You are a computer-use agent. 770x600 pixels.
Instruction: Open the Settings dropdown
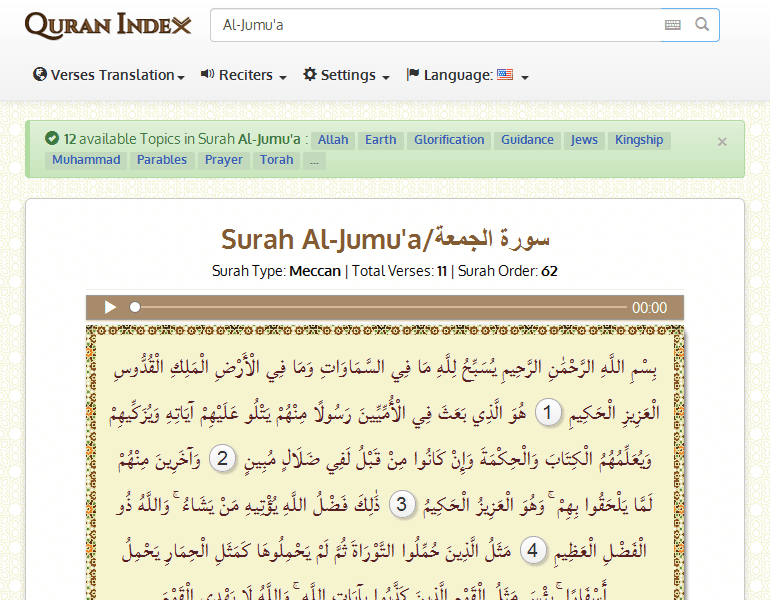tap(346, 75)
